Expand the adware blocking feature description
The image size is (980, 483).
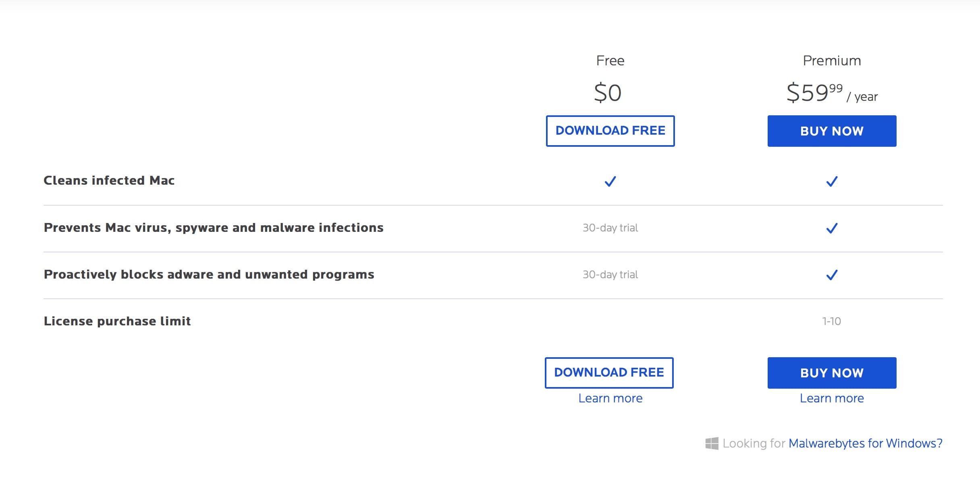209,274
